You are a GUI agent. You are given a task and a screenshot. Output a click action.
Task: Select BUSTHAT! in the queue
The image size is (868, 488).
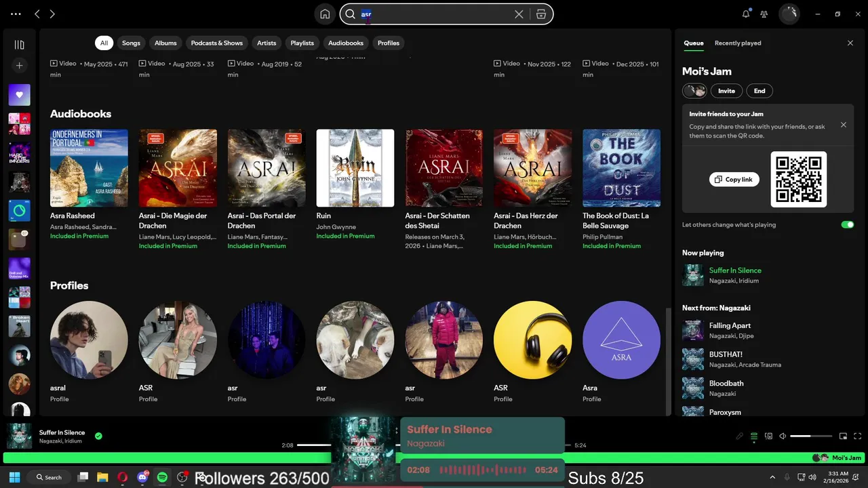pos(726,354)
